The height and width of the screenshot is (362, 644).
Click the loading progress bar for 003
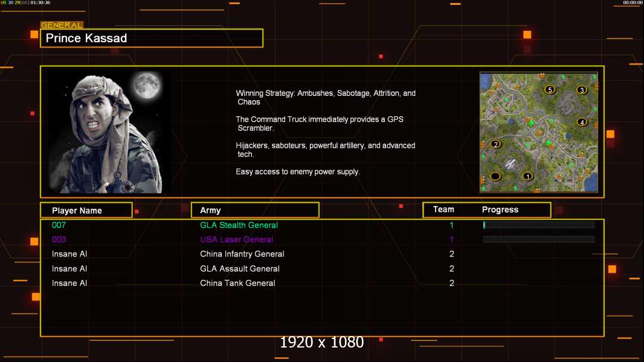click(x=539, y=239)
